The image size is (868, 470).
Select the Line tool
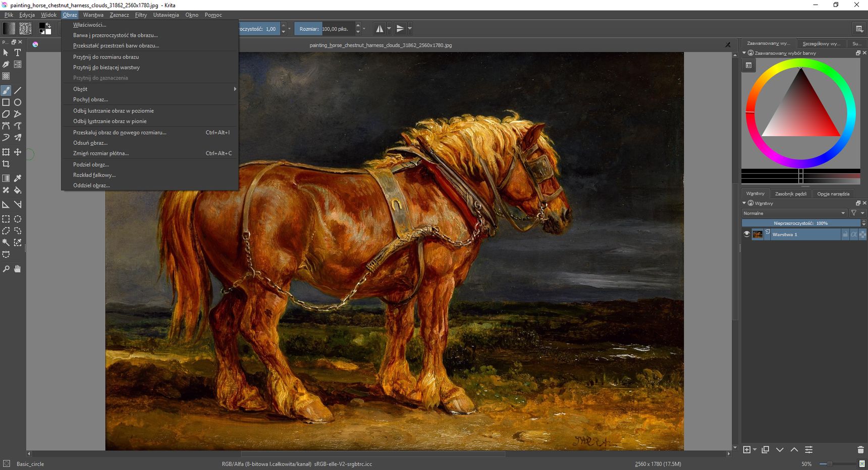[x=18, y=90]
